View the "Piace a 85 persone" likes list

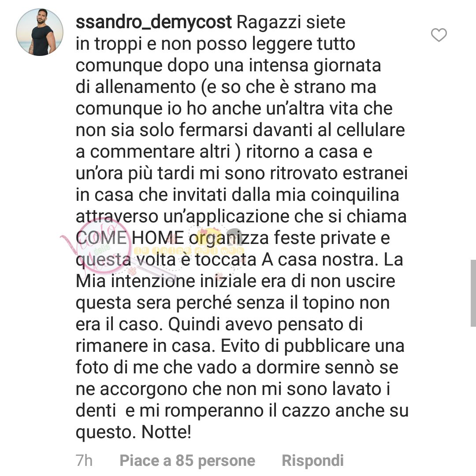tap(187, 461)
